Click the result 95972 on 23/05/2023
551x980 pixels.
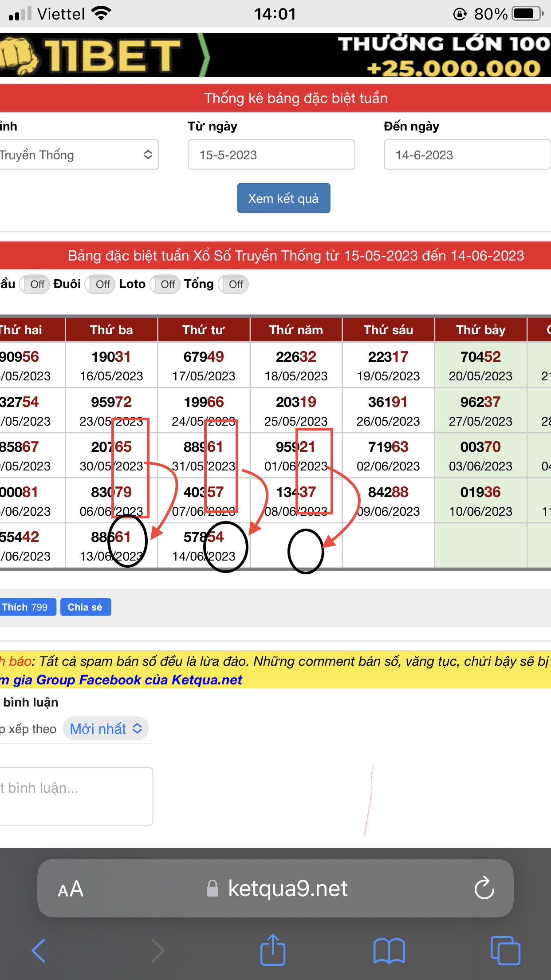click(111, 402)
